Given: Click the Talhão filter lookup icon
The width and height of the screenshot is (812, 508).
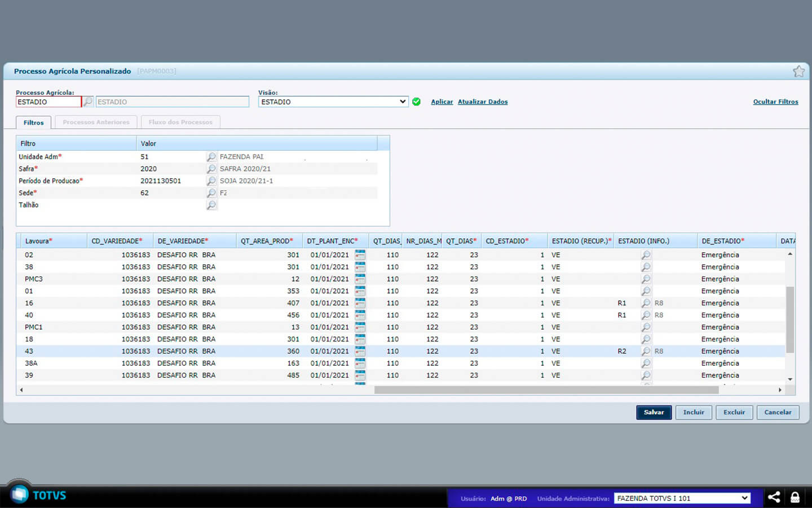Looking at the screenshot, I should pyautogui.click(x=211, y=205).
